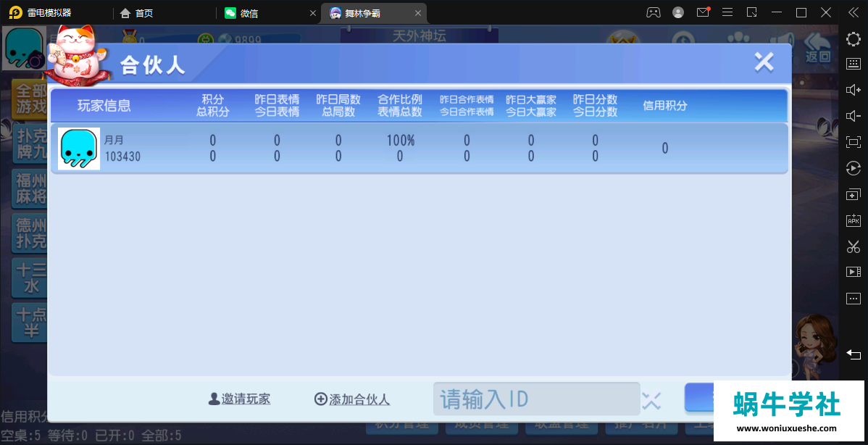Image resolution: width=868 pixels, height=445 pixels.
Task: Decrease volume using sidebar speaker icon
Action: [x=854, y=116]
